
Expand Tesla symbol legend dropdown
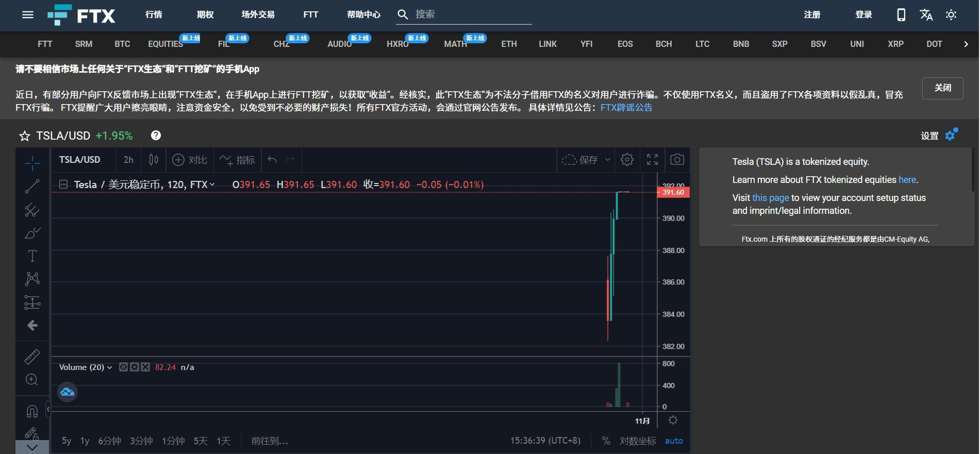pos(212,184)
